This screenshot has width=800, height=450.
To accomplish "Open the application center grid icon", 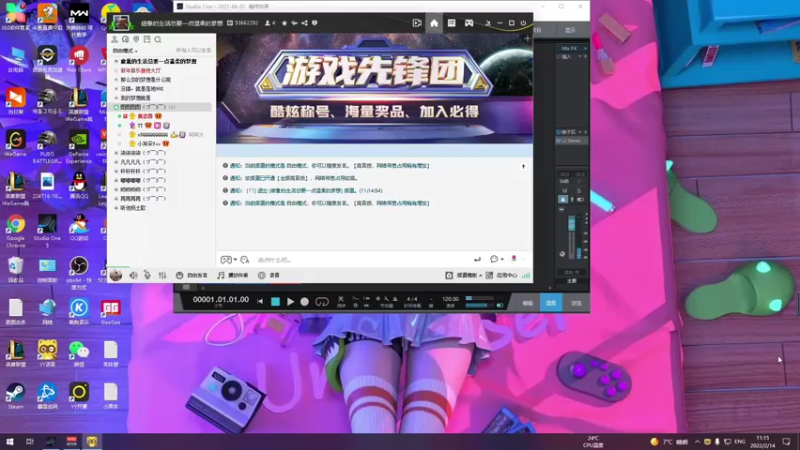I will (x=489, y=275).
